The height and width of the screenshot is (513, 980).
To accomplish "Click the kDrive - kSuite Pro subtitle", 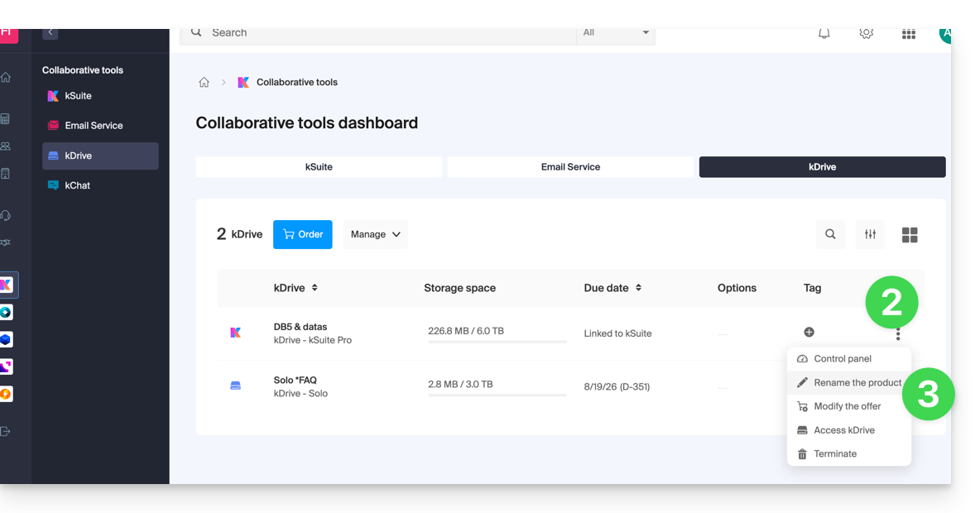I will [313, 341].
